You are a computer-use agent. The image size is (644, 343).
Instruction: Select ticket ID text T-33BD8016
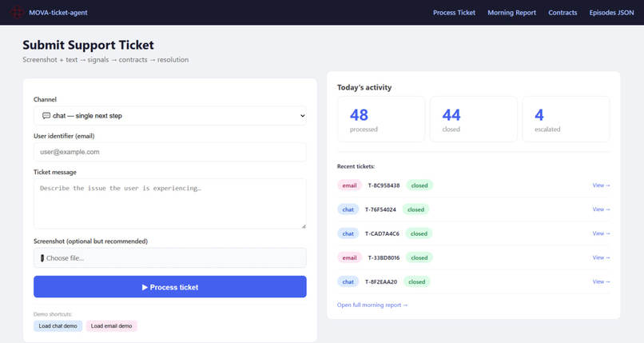(x=384, y=257)
